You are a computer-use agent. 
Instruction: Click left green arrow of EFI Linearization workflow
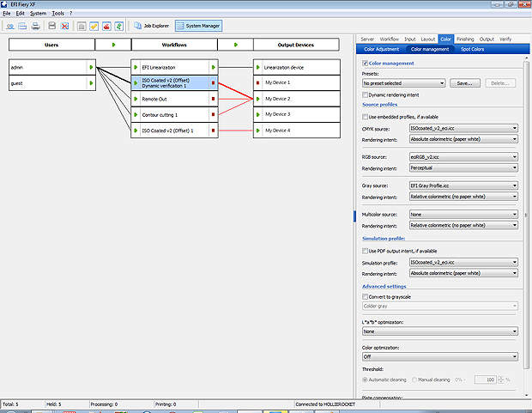(x=136, y=67)
